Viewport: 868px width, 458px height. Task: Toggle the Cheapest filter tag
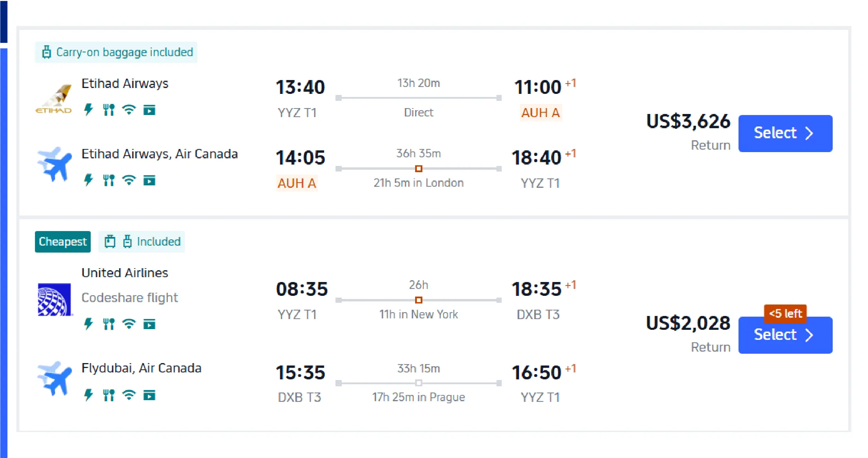63,241
